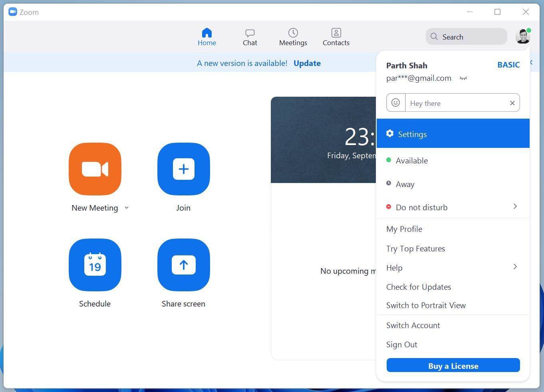
Task: Open the emoji picker in status field
Action: coord(395,103)
